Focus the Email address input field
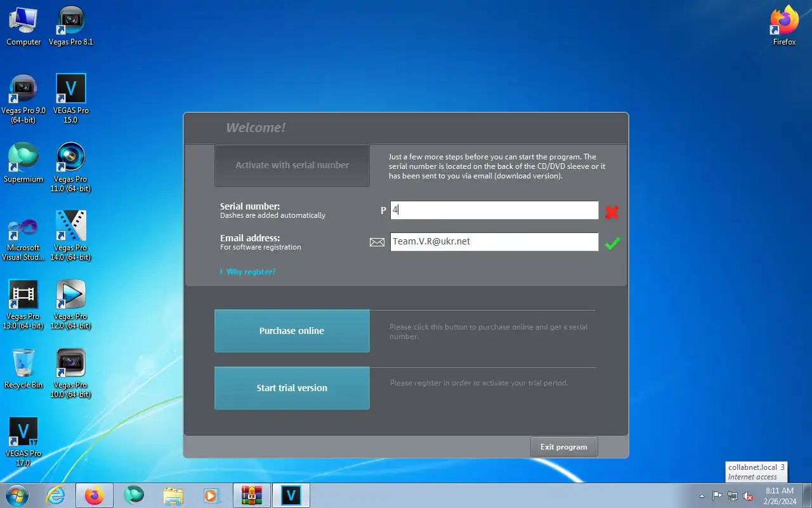This screenshot has width=812, height=508. point(494,242)
